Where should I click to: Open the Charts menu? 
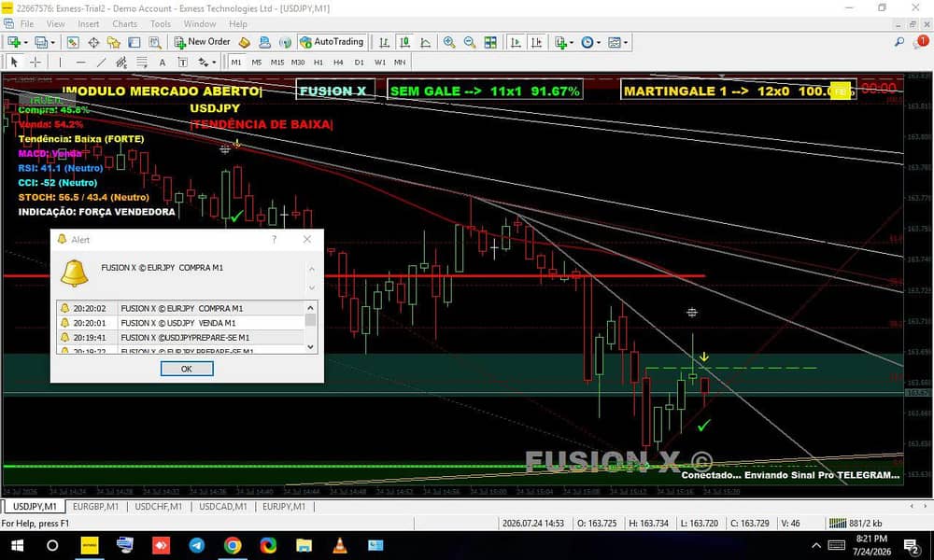124,24
